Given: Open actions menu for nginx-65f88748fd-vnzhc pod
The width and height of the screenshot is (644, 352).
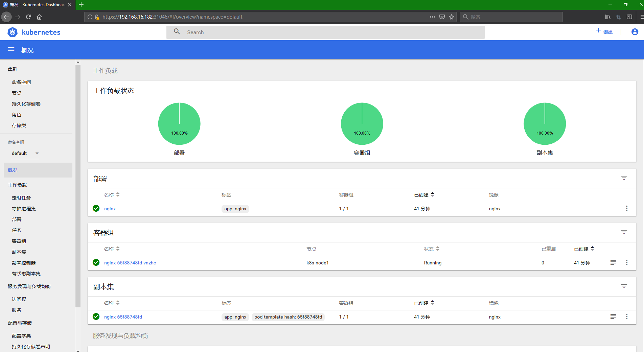Looking at the screenshot, I should 627,262.
